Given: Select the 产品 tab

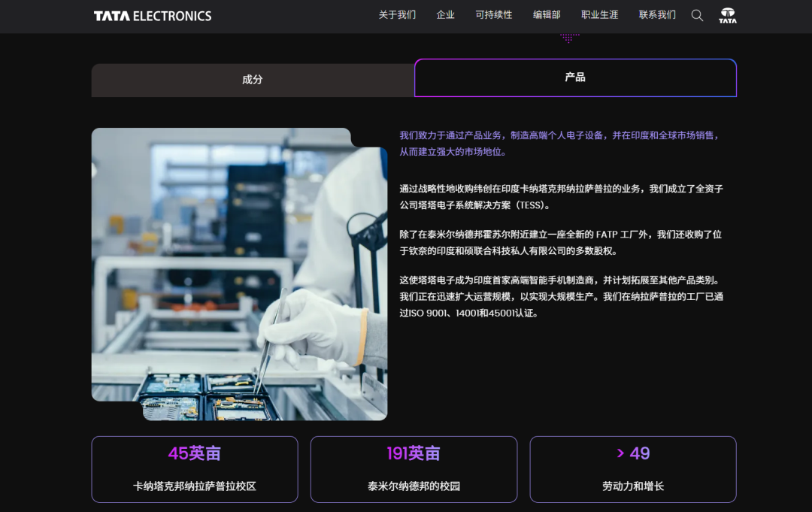Looking at the screenshot, I should [575, 77].
